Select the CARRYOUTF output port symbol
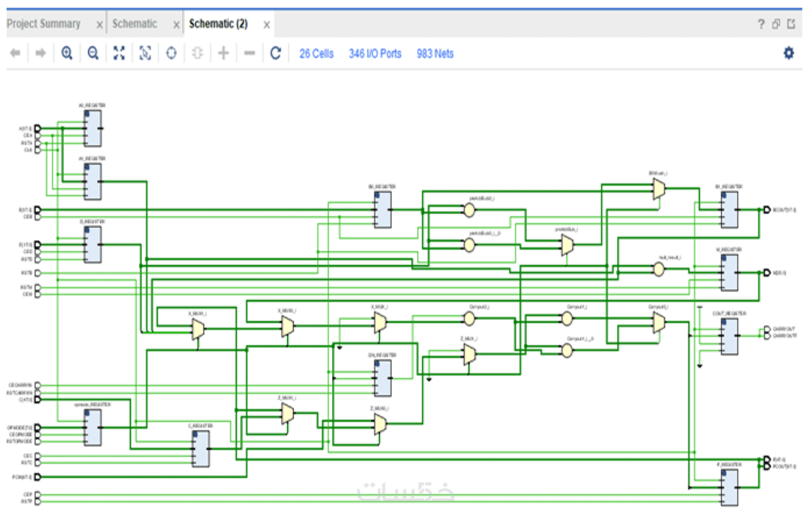 pyautogui.click(x=767, y=336)
